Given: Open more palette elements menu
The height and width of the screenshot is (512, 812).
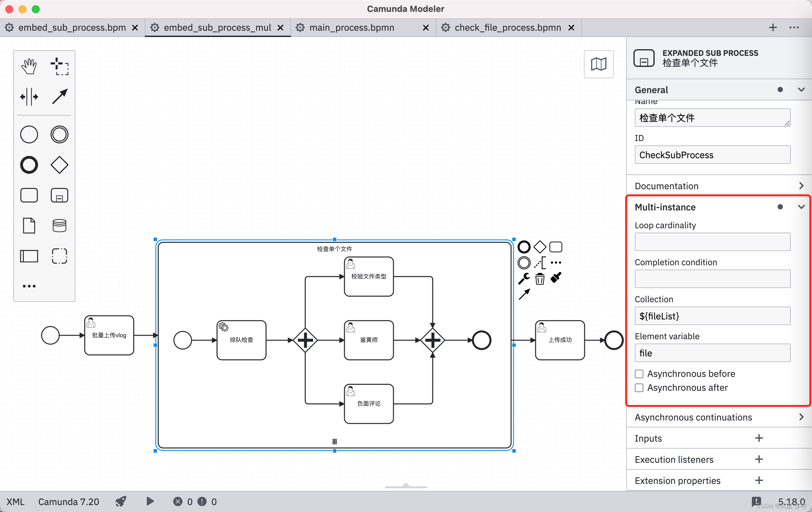Looking at the screenshot, I should tap(29, 286).
